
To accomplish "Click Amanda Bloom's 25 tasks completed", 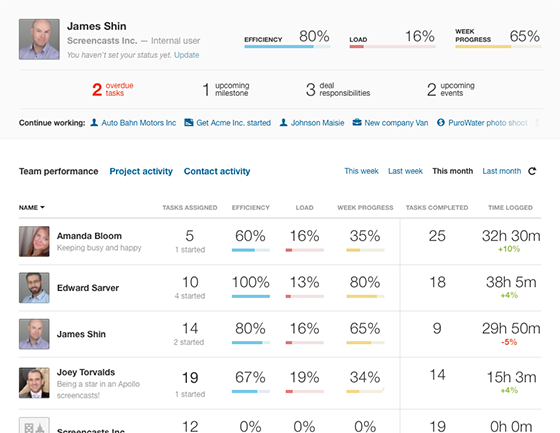I will pyautogui.click(x=437, y=236).
